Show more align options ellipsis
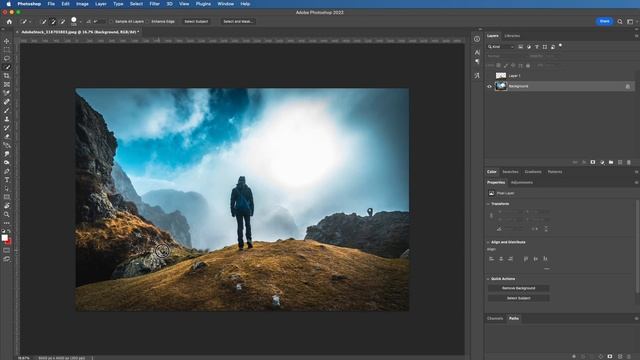The height and width of the screenshot is (360, 640). [547, 269]
